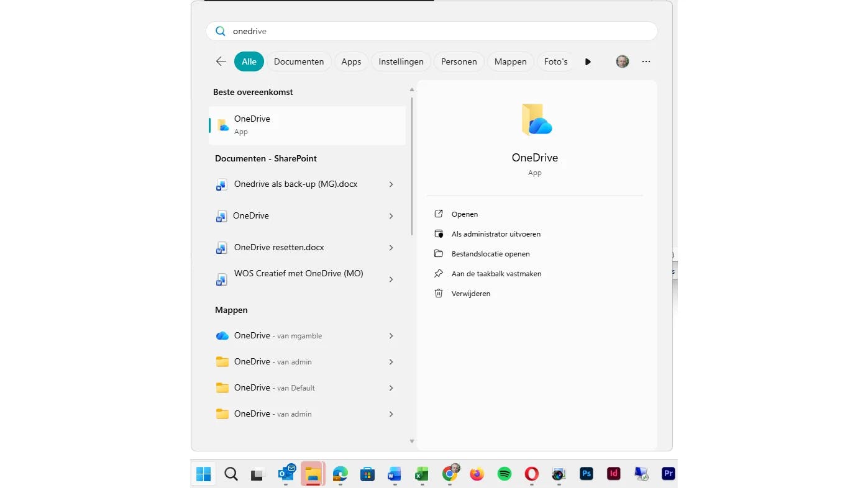Open File Explorer from the taskbar
This screenshot has height=488, width=868.
click(x=313, y=474)
